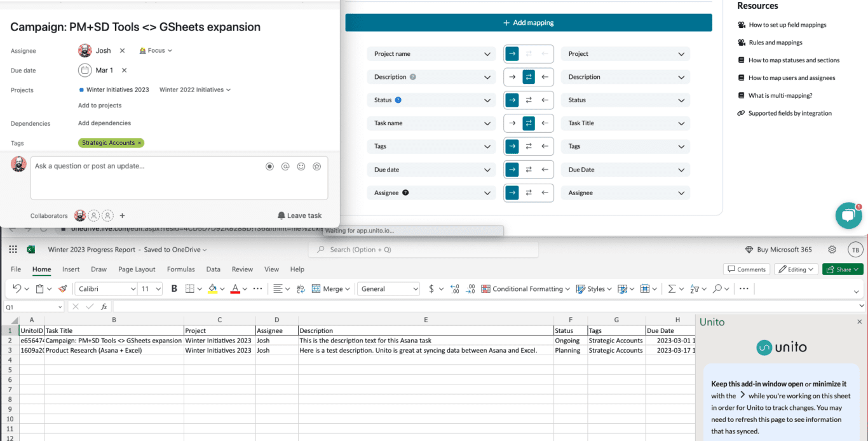The width and height of the screenshot is (868, 441).
Task: Click the Insert cells grid icon
Action: [x=645, y=288]
